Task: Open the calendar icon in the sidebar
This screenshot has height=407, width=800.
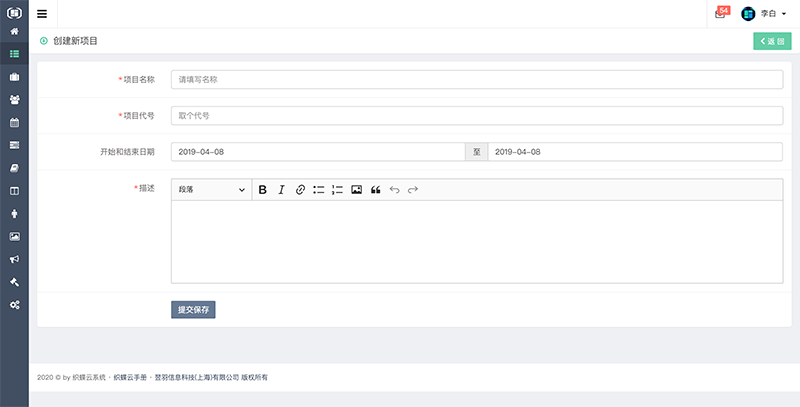Action: pyautogui.click(x=14, y=123)
